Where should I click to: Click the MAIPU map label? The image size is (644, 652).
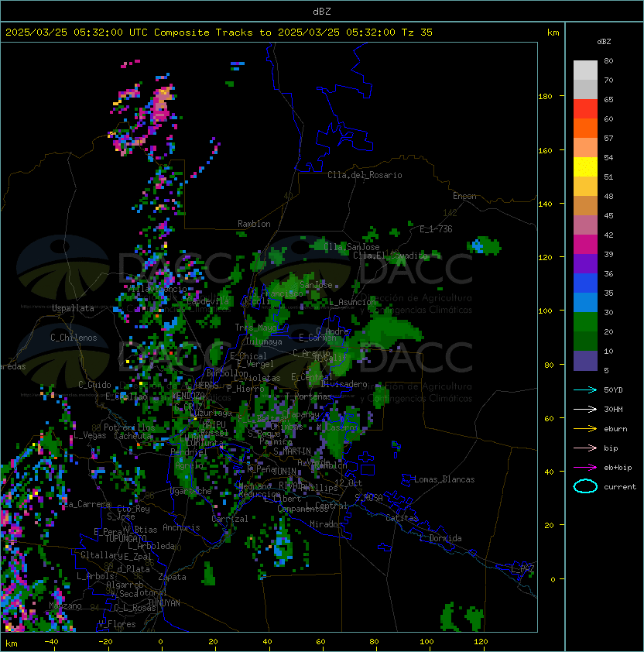click(214, 424)
